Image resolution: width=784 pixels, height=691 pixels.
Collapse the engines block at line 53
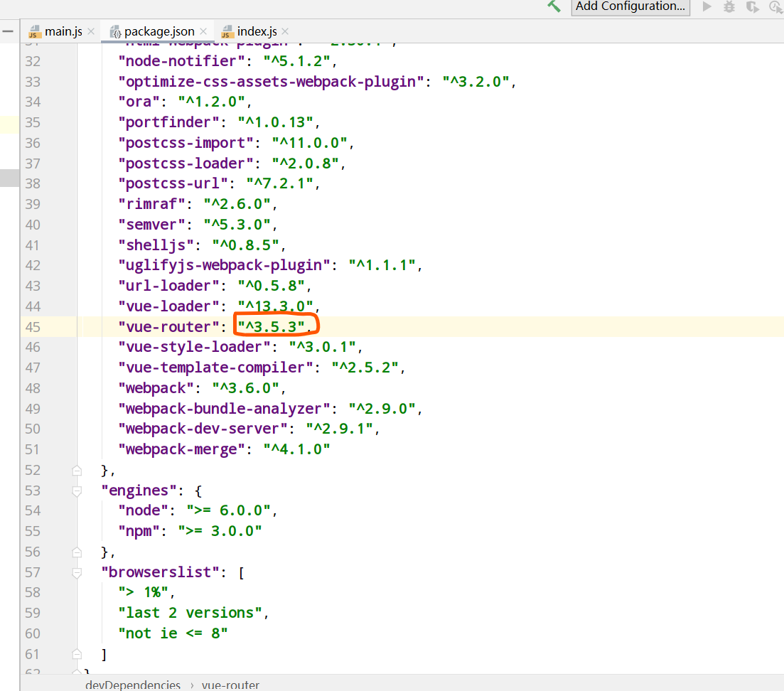point(77,491)
